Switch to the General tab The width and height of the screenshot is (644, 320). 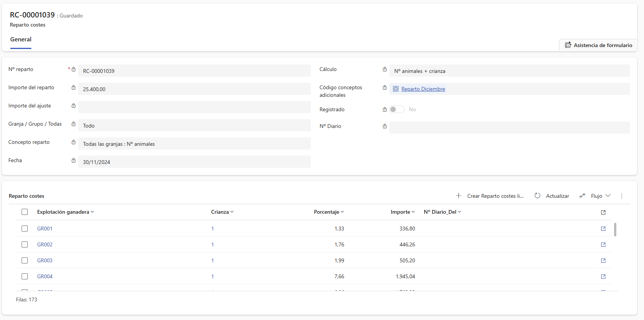coord(21,39)
